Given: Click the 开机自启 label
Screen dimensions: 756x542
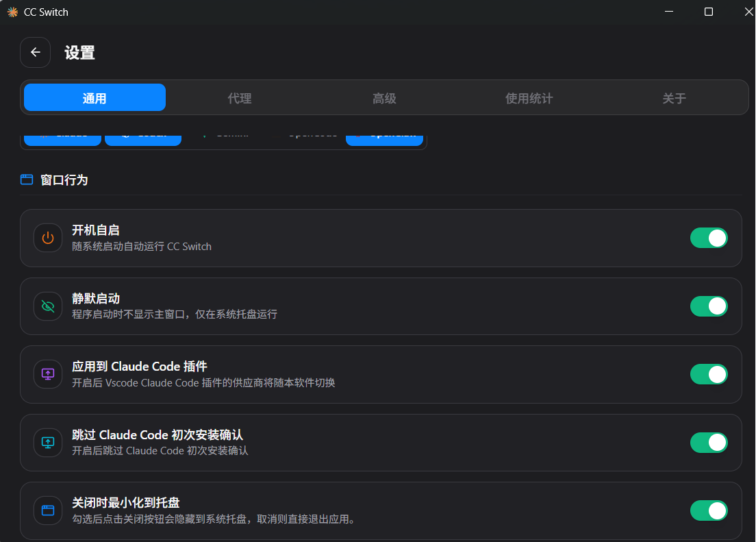Looking at the screenshot, I should (x=95, y=230).
